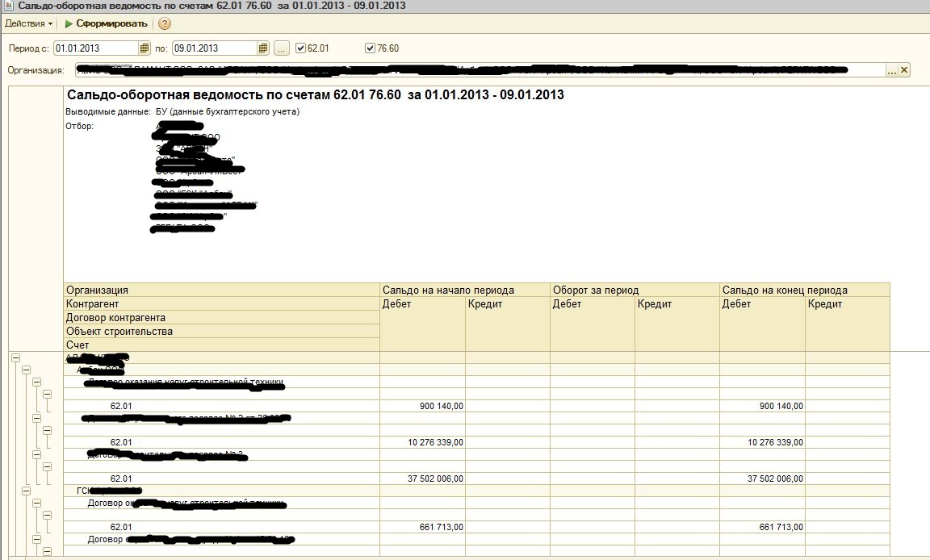Select closing debit cell 900 140,00
Viewport: 930px width, 560px height.
pyautogui.click(x=762, y=406)
